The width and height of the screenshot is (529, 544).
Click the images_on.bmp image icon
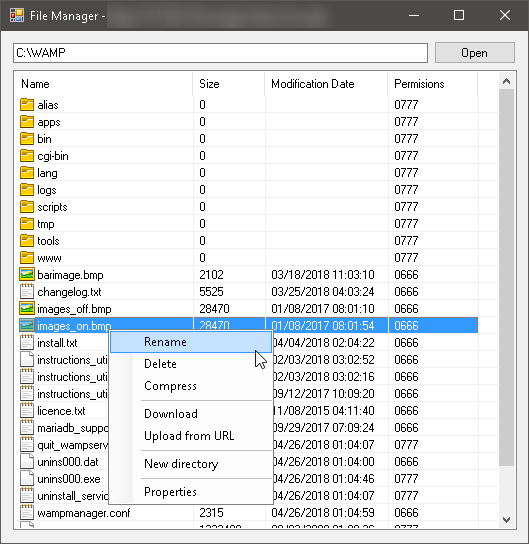(x=27, y=325)
